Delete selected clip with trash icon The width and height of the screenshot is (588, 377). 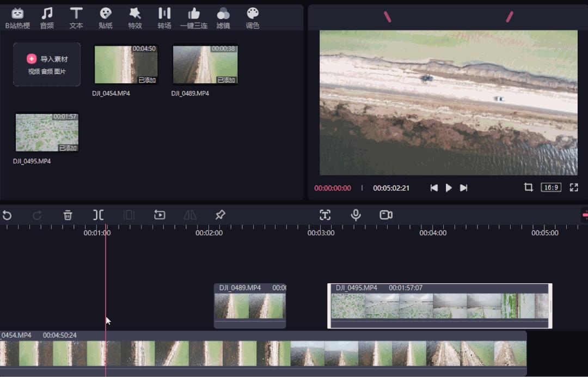[68, 215]
